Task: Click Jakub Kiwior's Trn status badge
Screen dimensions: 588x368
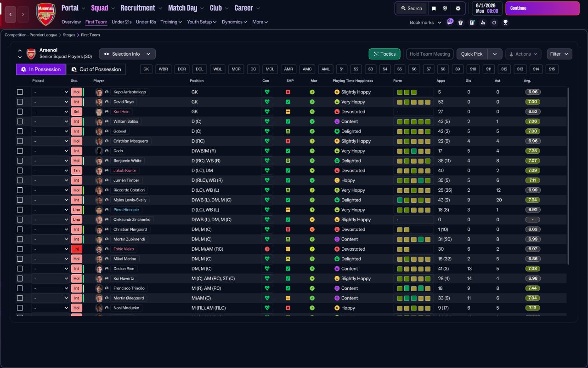Action: tap(77, 171)
